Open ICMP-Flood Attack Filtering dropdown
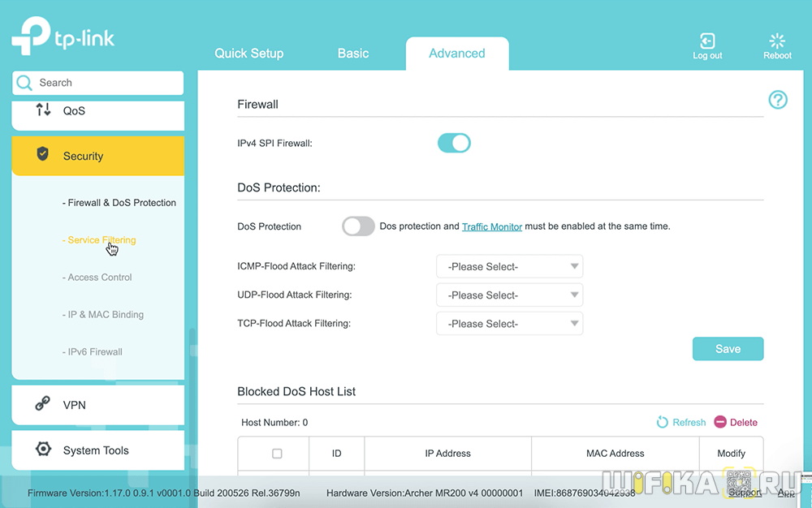This screenshot has width=812, height=508. tap(509, 266)
